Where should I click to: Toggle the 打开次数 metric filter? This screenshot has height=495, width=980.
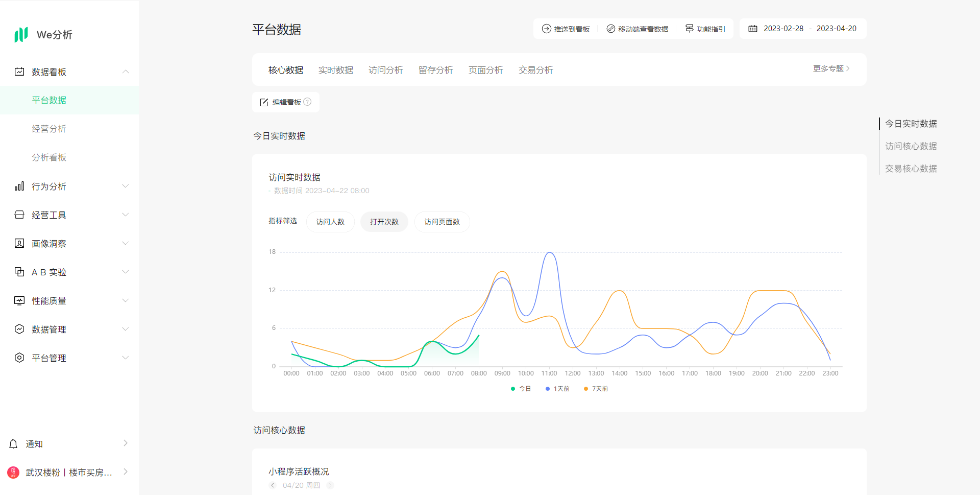384,222
